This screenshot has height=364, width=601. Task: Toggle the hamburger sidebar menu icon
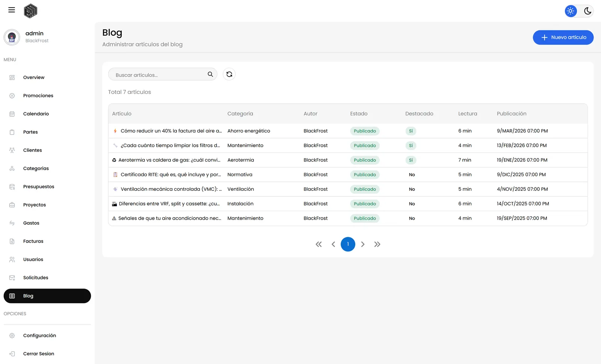pos(12,10)
